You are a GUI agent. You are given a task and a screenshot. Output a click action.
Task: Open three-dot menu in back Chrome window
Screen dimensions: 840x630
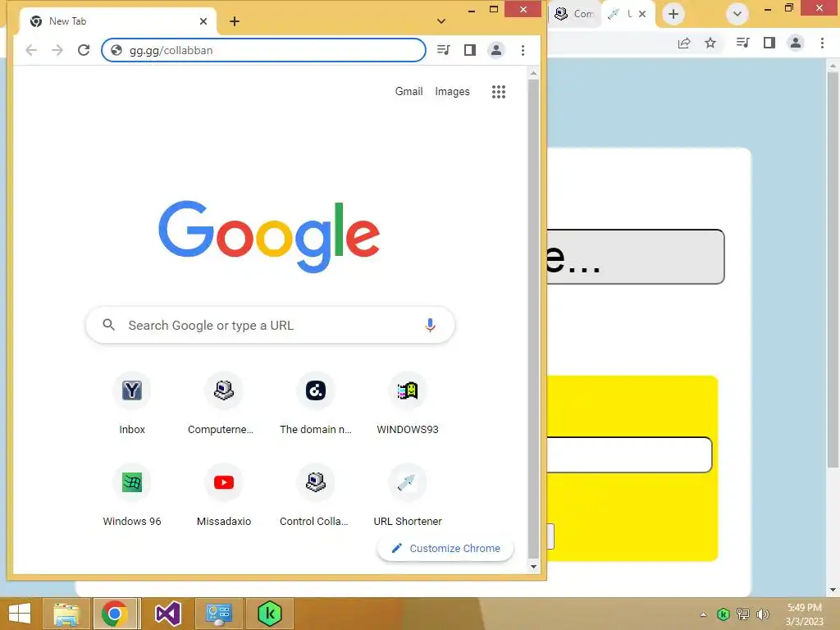[x=822, y=43]
